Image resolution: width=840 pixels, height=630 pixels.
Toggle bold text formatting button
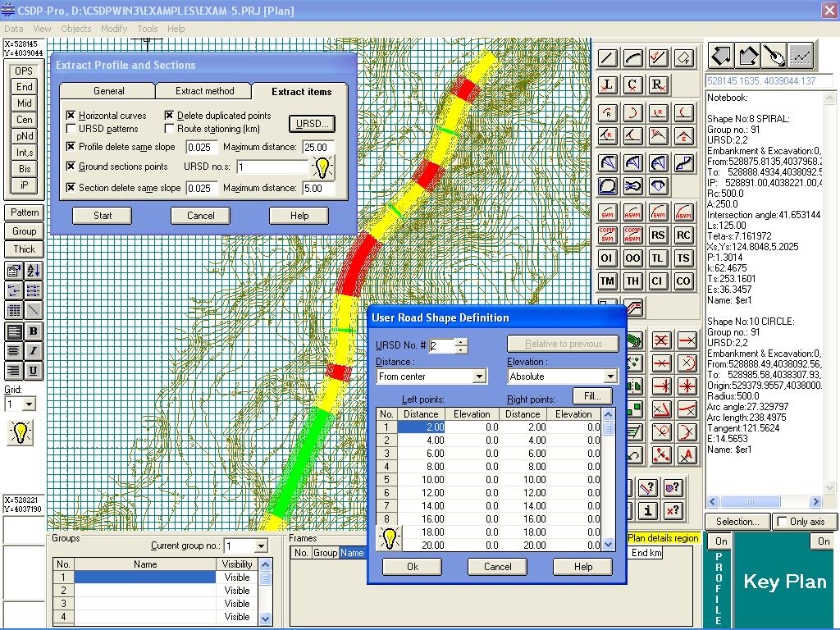33,331
